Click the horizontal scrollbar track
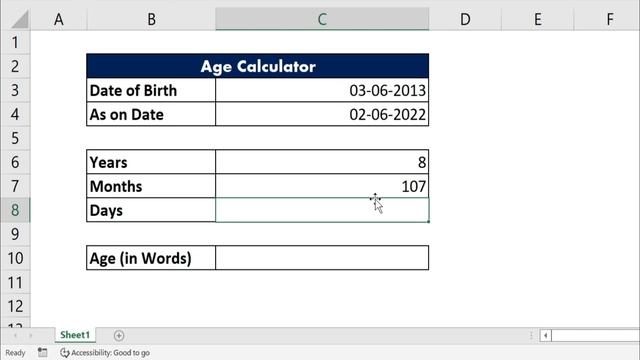Screen dimensions: 640x360 pyautogui.click(x=596, y=336)
